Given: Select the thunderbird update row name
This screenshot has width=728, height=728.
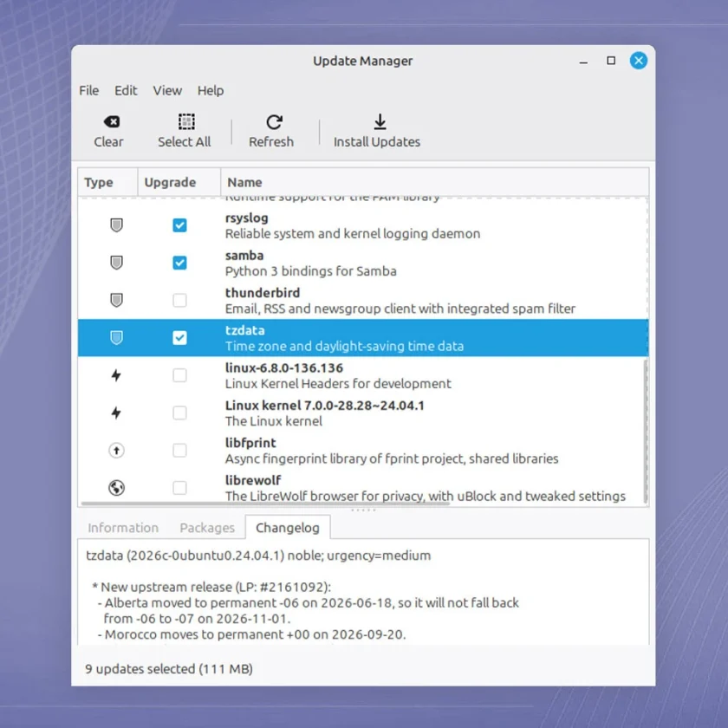Looking at the screenshot, I should click(263, 293).
